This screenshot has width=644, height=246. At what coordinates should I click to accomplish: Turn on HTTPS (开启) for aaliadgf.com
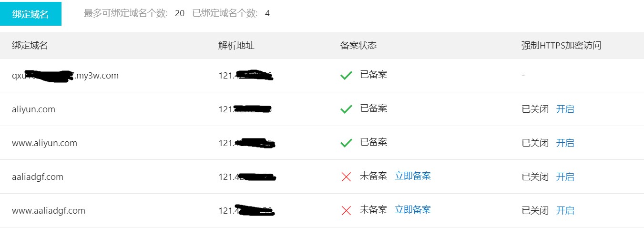pyautogui.click(x=565, y=177)
